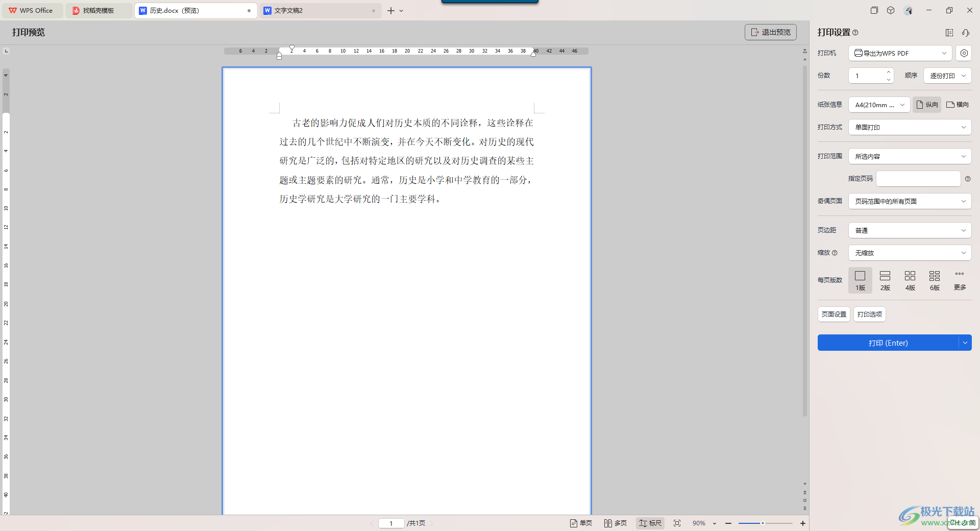The width and height of the screenshot is (980, 531).
Task: Click the window layout icon in title bar
Action: pos(874,10)
